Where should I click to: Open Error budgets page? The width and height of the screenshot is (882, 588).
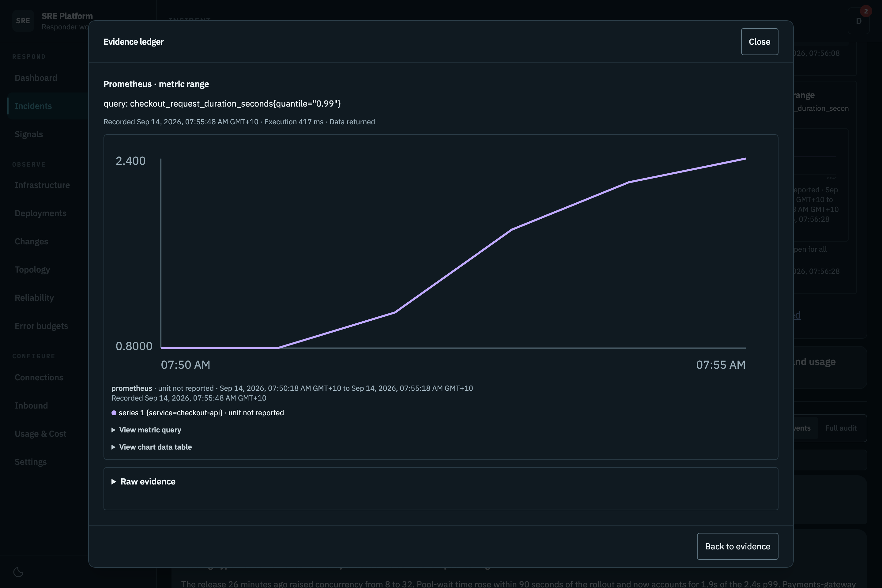pyautogui.click(x=41, y=326)
